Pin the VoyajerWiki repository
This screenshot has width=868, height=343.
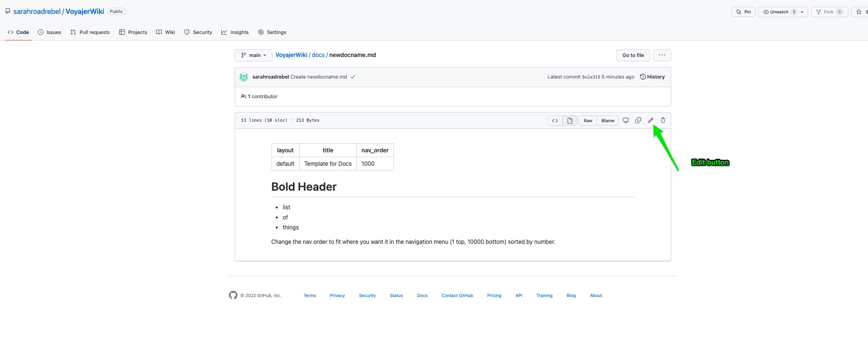click(x=743, y=12)
